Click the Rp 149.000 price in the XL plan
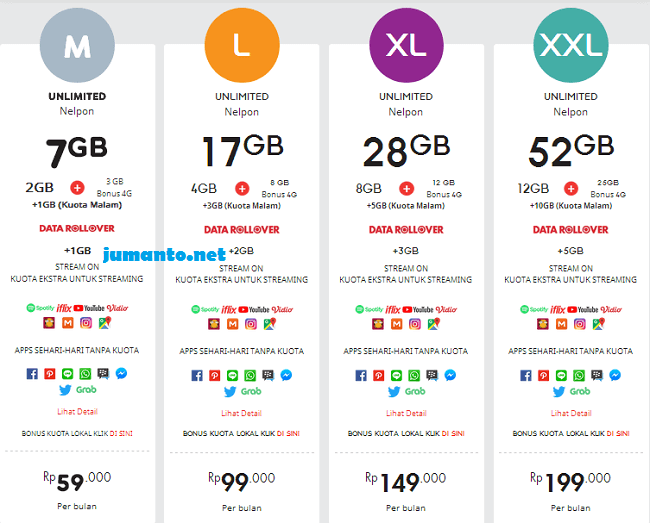Screen dimensions: 650x523 [405, 482]
